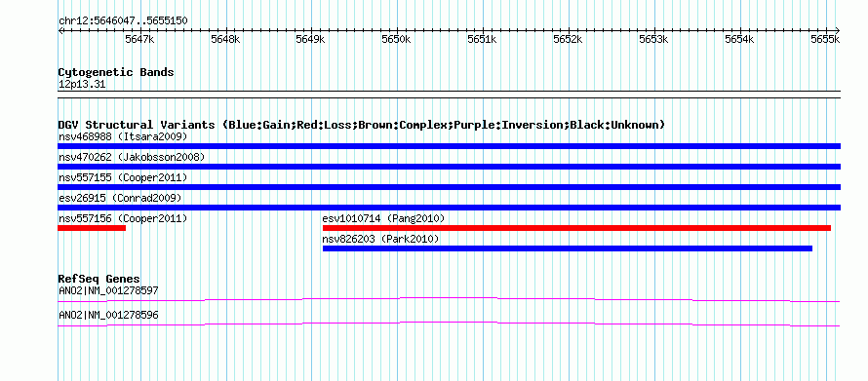Click the 5654k ruler tick label

click(x=739, y=39)
